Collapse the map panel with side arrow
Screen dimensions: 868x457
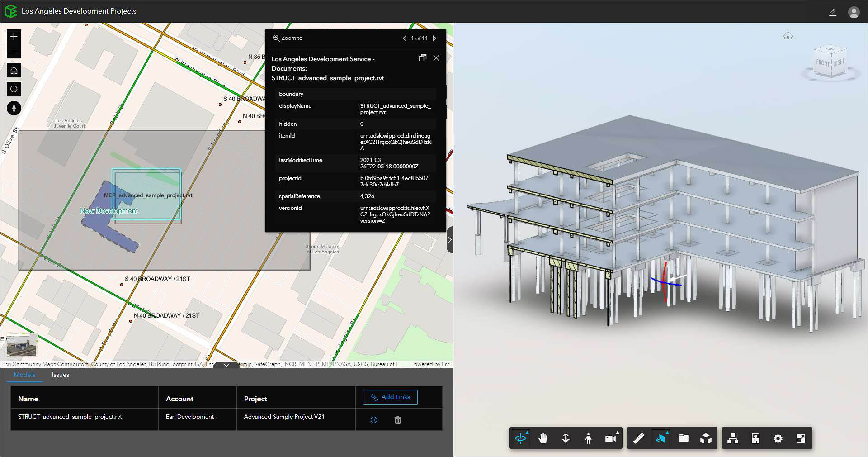449,240
